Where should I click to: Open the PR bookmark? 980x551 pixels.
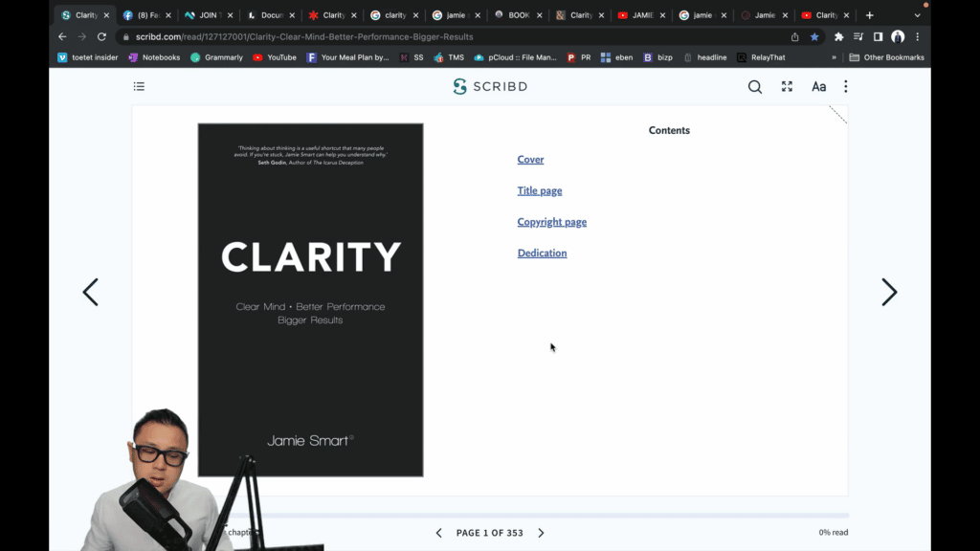coord(579,57)
